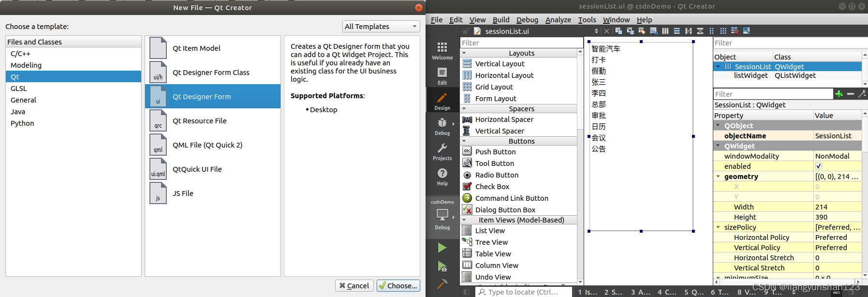
Task: Click the property editor Filter field
Action: (x=773, y=94)
